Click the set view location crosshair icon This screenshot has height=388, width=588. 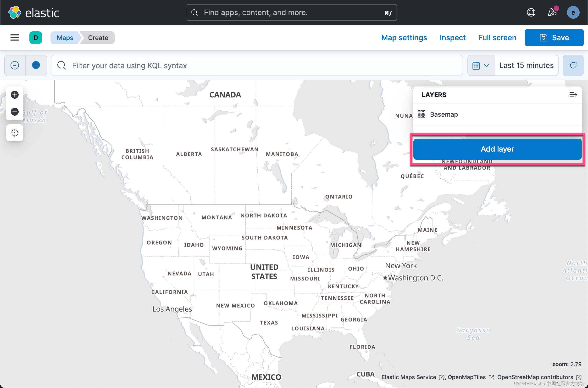pyautogui.click(x=15, y=133)
